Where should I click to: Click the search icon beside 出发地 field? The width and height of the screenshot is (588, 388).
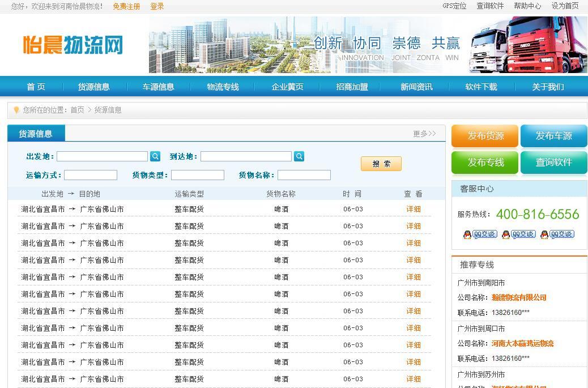tap(155, 156)
